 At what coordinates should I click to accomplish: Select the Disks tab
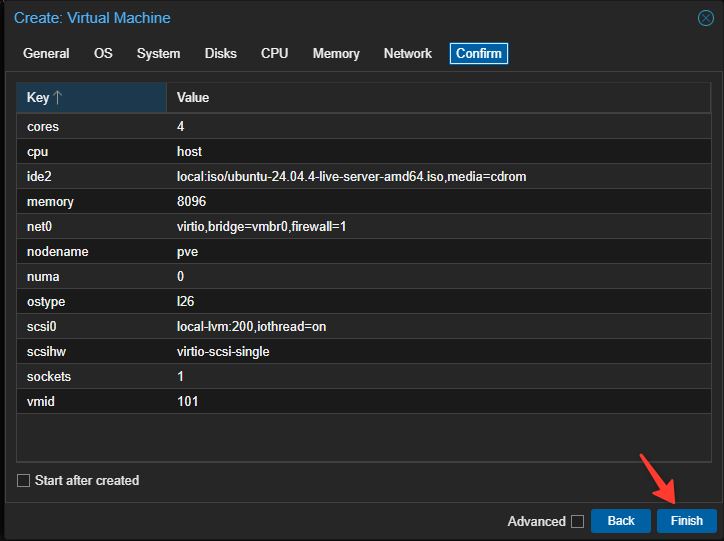[x=221, y=54]
